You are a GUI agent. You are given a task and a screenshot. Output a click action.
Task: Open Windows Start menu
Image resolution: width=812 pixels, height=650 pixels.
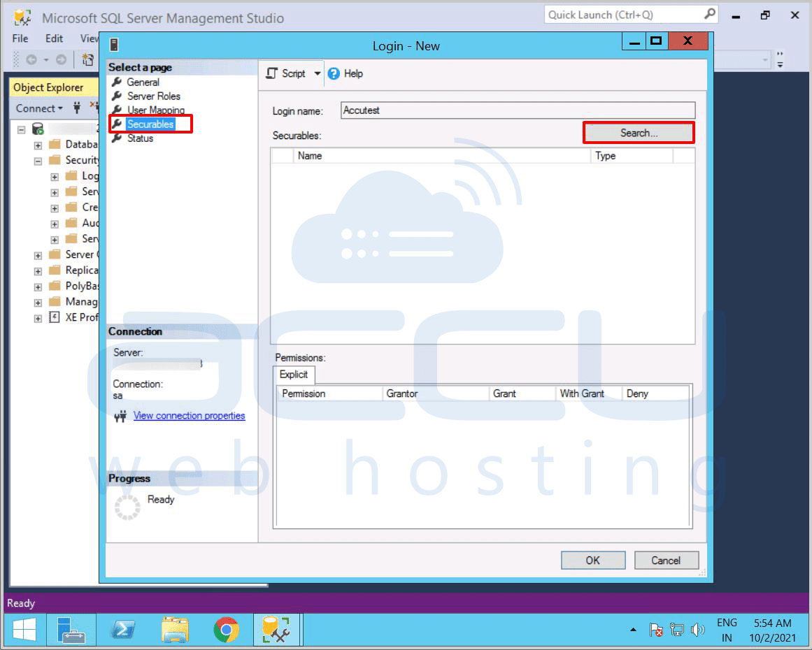point(24,630)
